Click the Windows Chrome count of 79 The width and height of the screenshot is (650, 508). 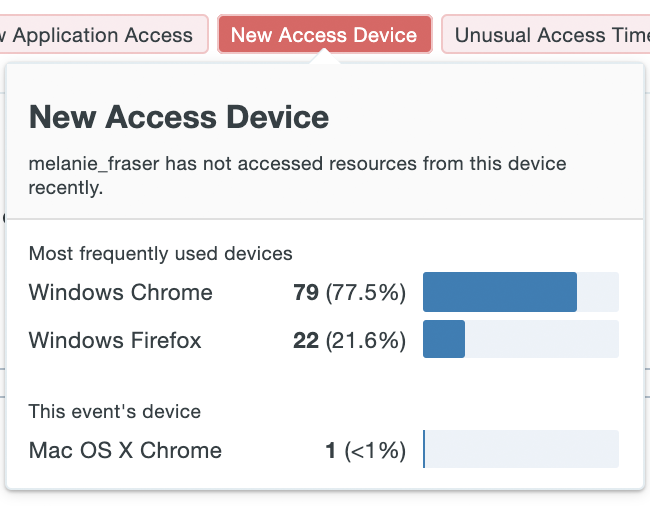[x=305, y=292]
